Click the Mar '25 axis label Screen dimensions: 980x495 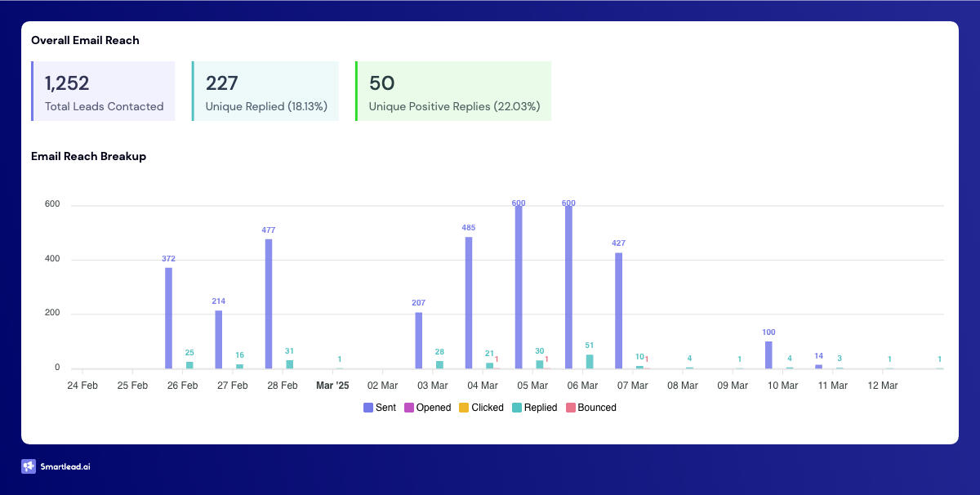point(332,386)
